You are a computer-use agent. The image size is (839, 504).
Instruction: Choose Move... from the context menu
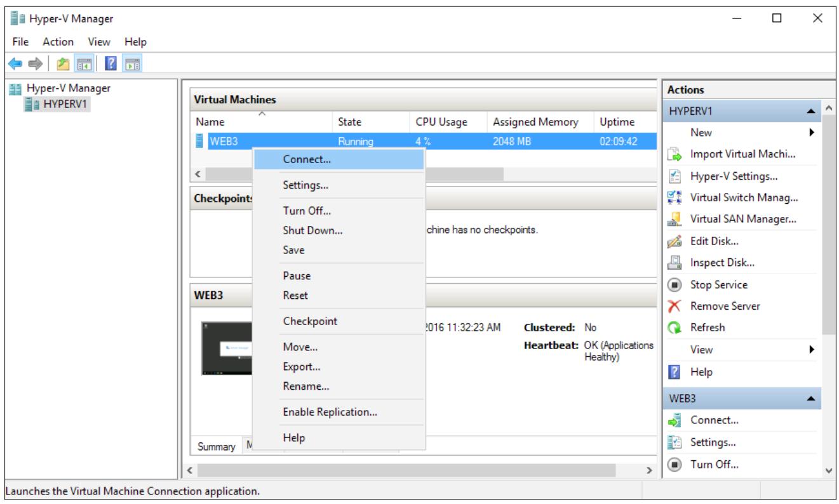point(338,347)
